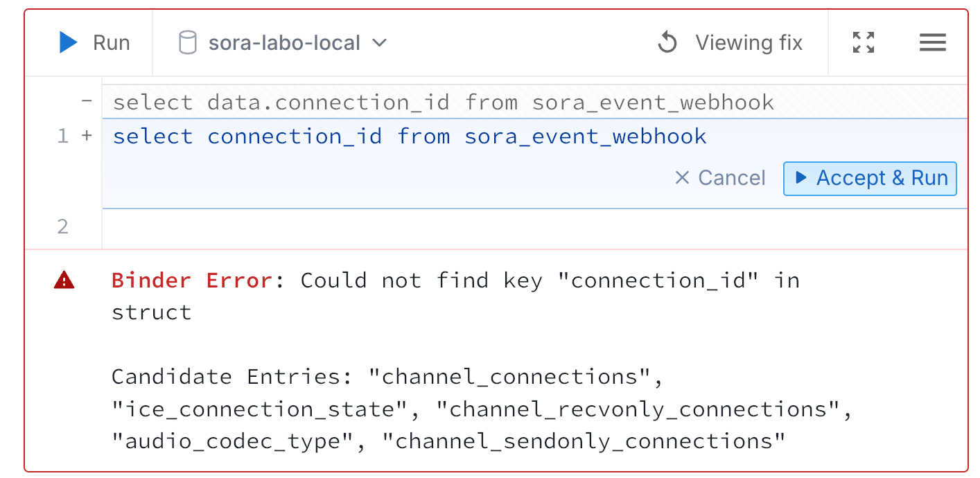Click the blue Run play icon

tap(68, 43)
